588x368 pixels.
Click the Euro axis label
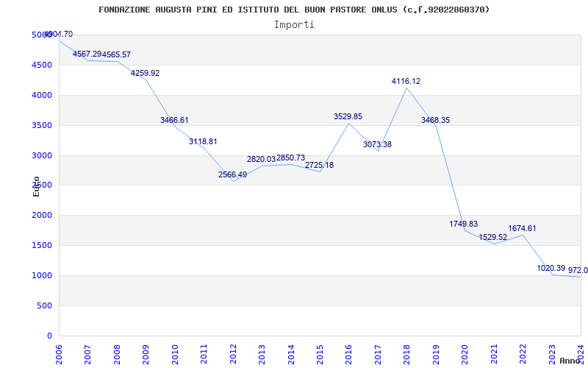(x=36, y=186)
